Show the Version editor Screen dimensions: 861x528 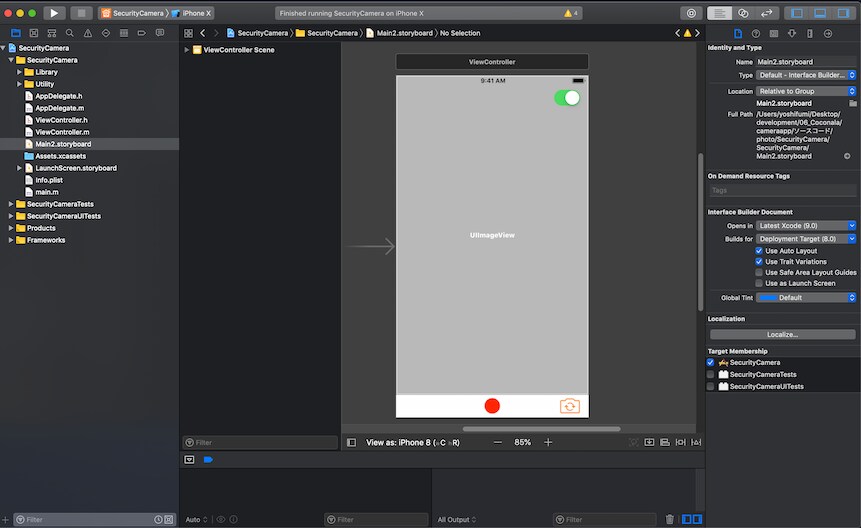(767, 13)
